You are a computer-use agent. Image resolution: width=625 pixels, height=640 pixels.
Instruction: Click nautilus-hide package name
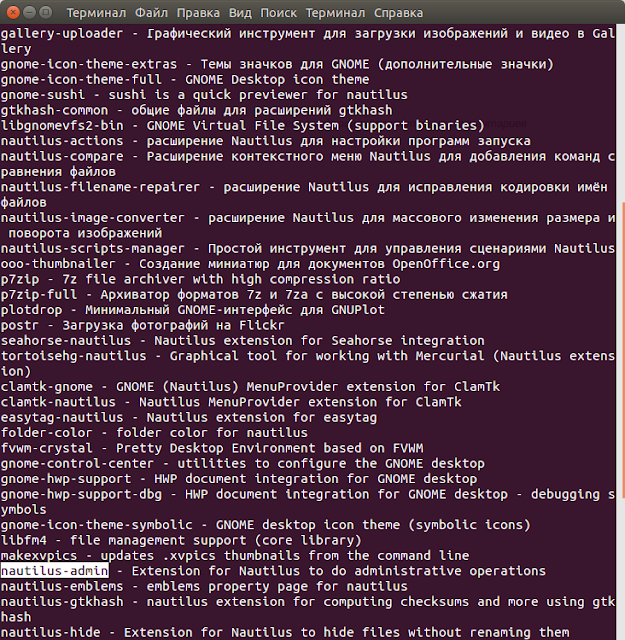pyautogui.click(x=50, y=632)
